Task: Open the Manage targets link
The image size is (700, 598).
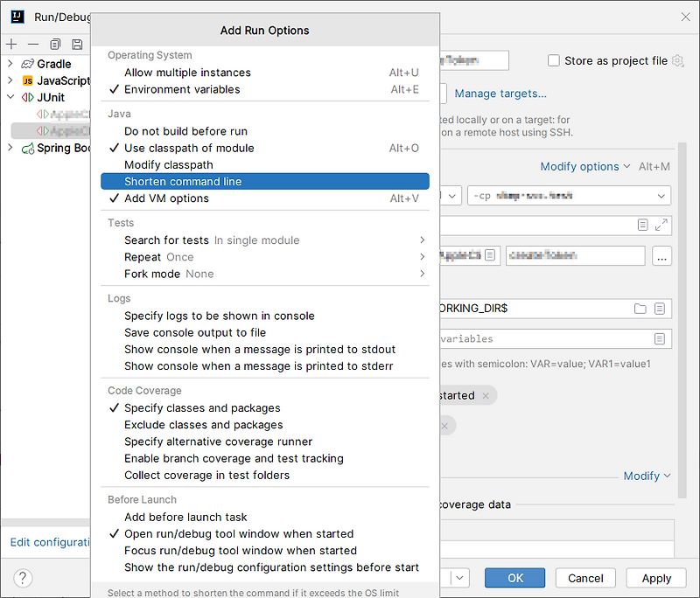Action: (x=499, y=94)
